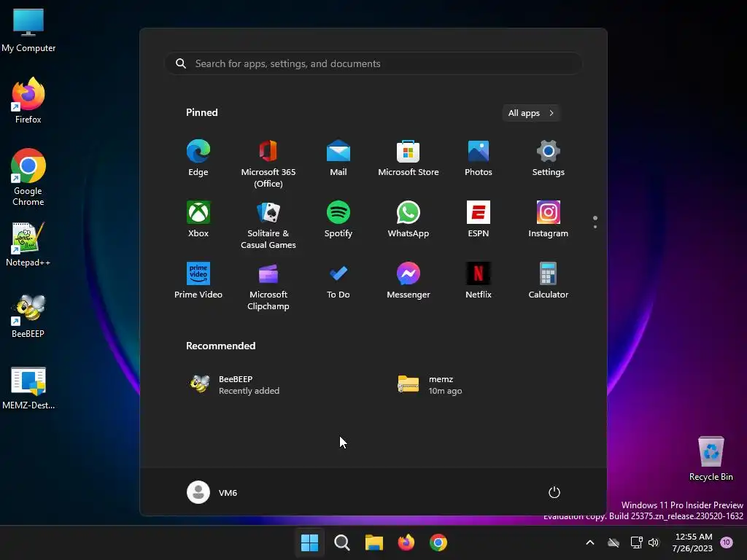Select the Firefox desktop shortcut
The height and width of the screenshot is (560, 747).
pyautogui.click(x=28, y=101)
